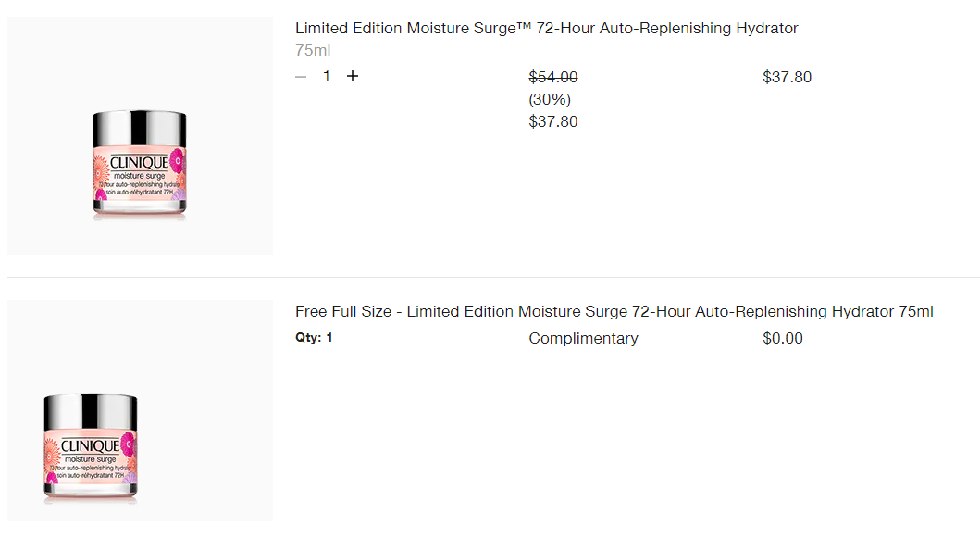This screenshot has width=980, height=538.
Task: Open the Free Full Size product title
Action: click(614, 311)
